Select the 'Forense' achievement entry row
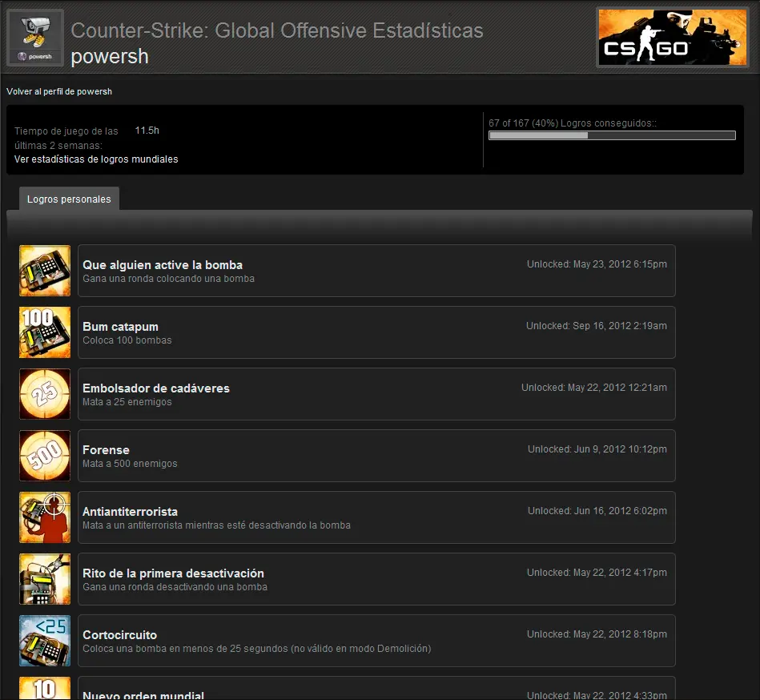This screenshot has width=760, height=700. (x=376, y=455)
